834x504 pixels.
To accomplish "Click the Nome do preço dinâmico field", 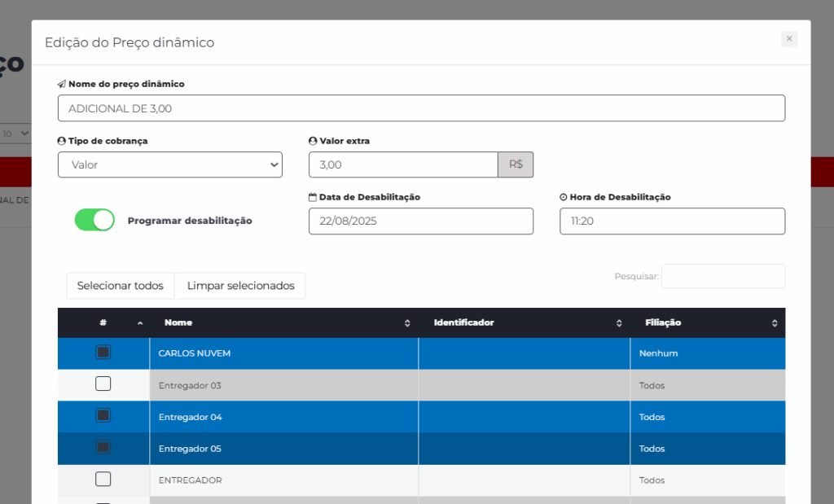I will click(x=421, y=108).
